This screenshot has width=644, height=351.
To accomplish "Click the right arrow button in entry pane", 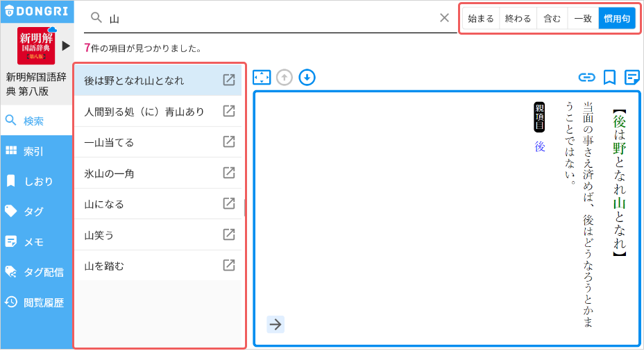I will 276,325.
